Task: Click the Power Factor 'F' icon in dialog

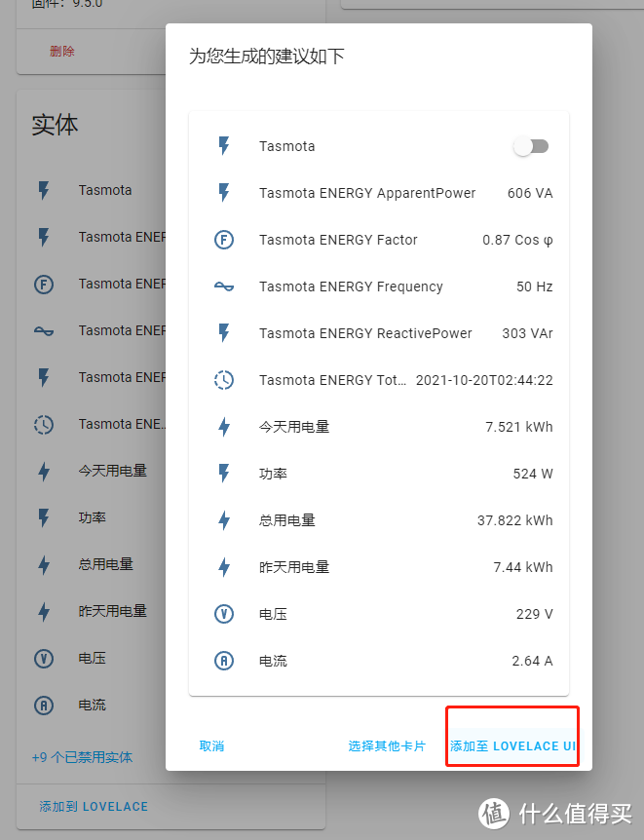Action: [224, 240]
